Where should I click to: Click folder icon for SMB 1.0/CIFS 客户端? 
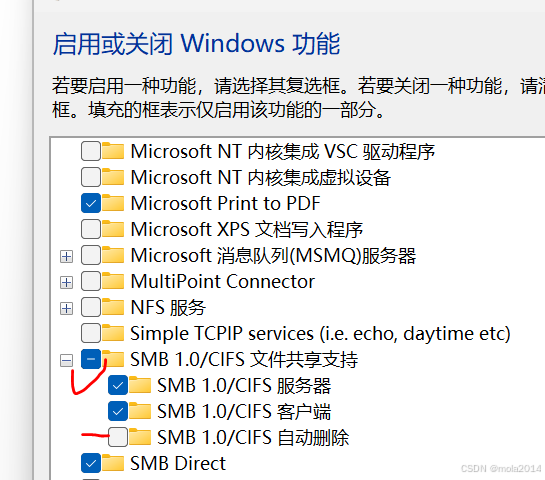(x=140, y=411)
